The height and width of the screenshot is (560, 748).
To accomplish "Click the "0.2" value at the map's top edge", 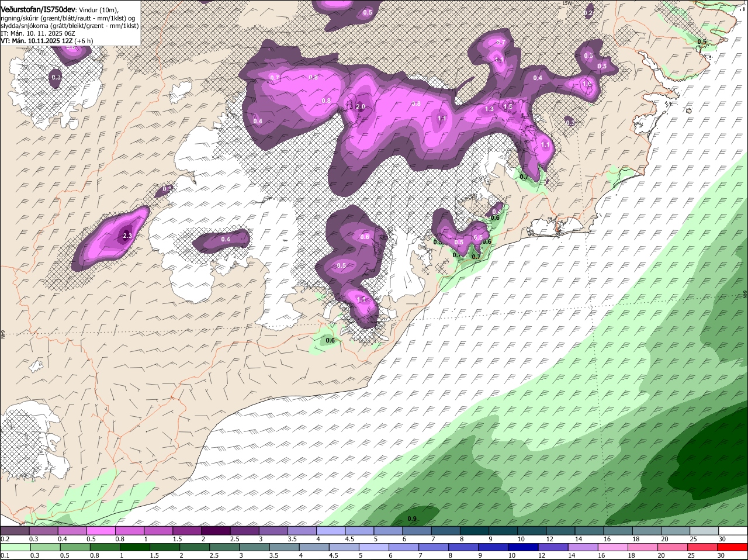I will pyautogui.click(x=588, y=13).
